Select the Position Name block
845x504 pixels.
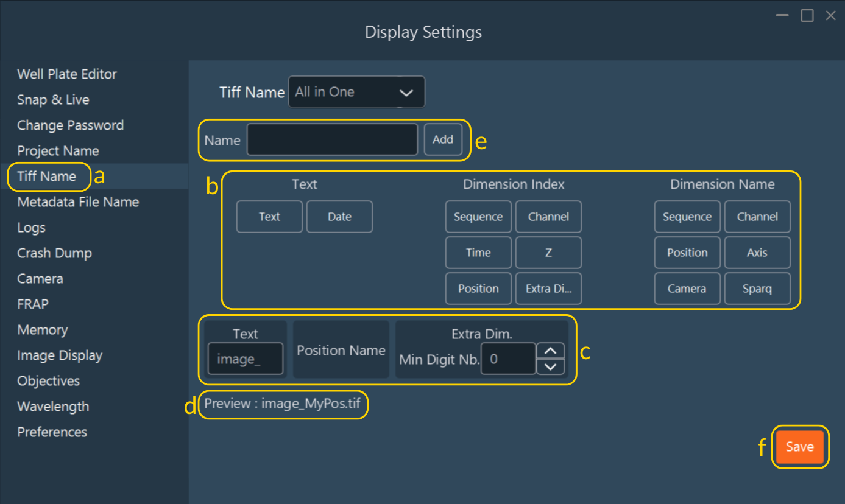(x=341, y=351)
